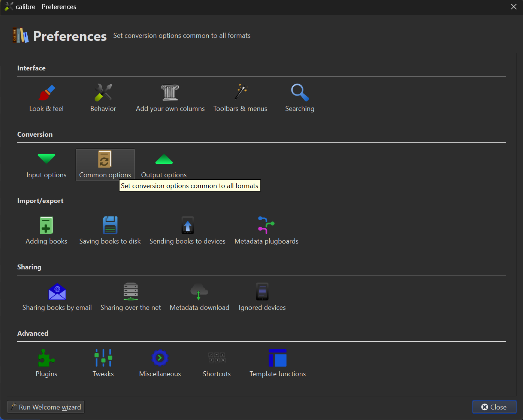The image size is (523, 420).
Task: Open Input options green down arrow
Action: click(46, 159)
